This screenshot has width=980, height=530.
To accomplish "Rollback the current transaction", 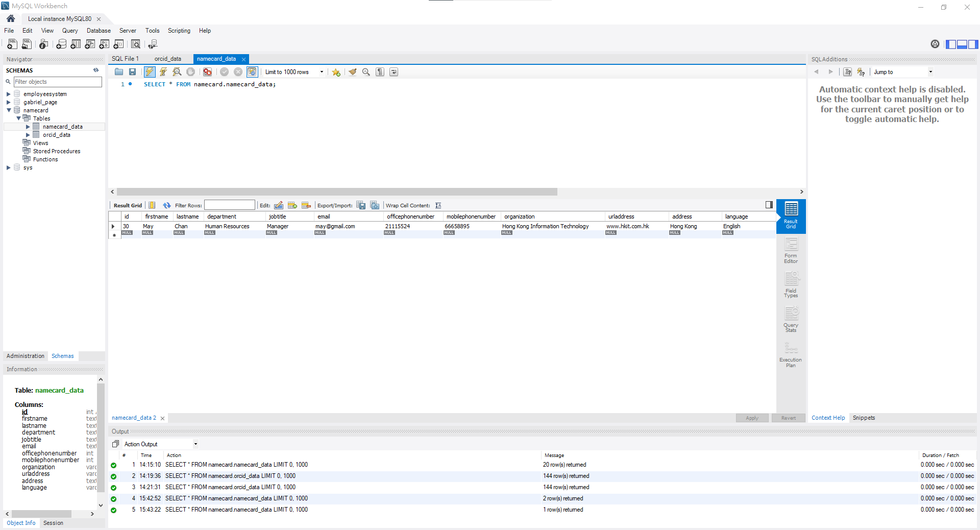I will click(238, 72).
